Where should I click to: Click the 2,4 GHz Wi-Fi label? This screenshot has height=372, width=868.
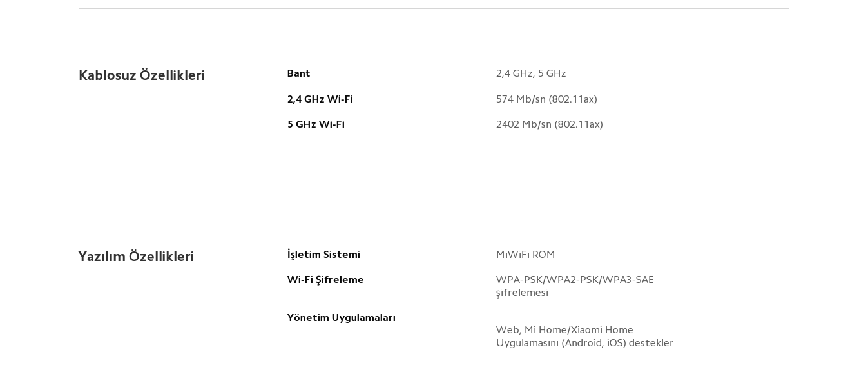point(320,99)
